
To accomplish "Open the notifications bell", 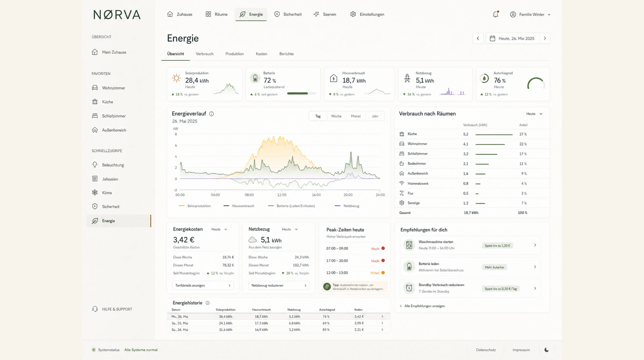I will (x=495, y=14).
